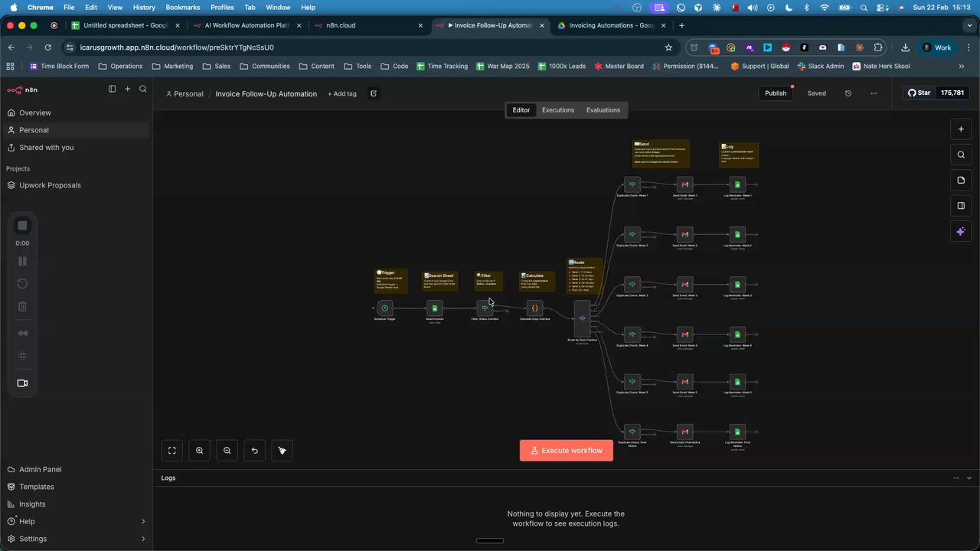Bookmark this page with star icon

[668, 47]
